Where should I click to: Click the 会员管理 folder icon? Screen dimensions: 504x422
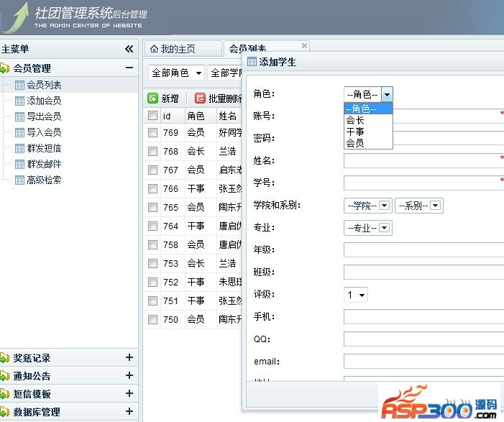tap(4, 68)
